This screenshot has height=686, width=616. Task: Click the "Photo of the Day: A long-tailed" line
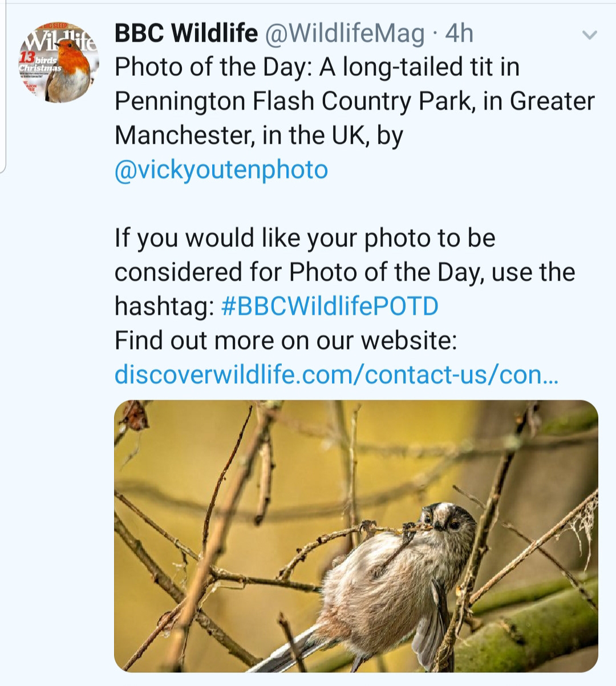pos(317,67)
